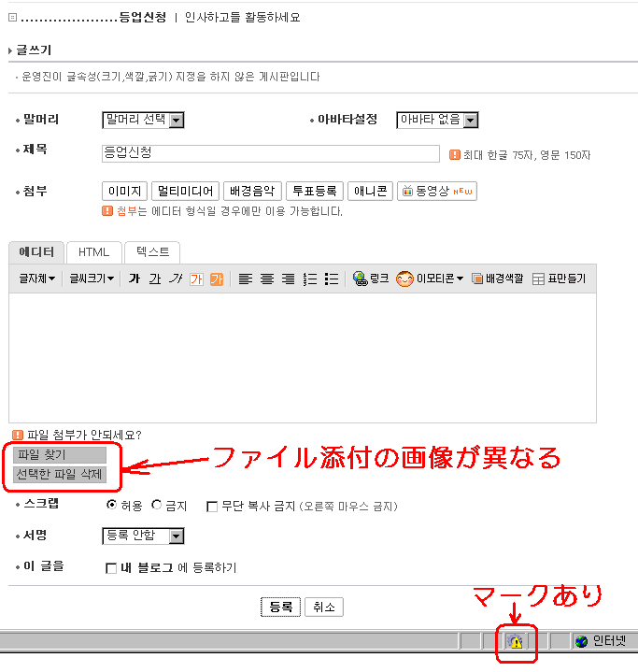Open the 배경색깔 background color picker
Viewport: 638px width, 672px height.
pos(498,279)
